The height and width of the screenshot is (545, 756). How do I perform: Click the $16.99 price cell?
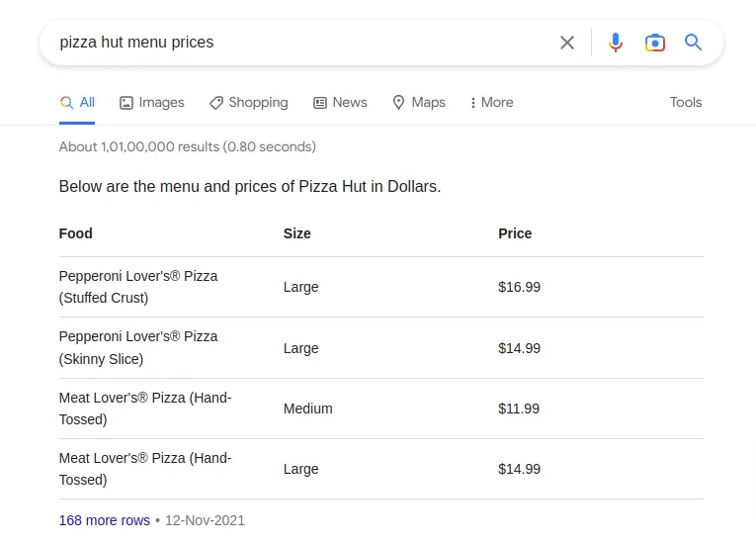click(519, 287)
